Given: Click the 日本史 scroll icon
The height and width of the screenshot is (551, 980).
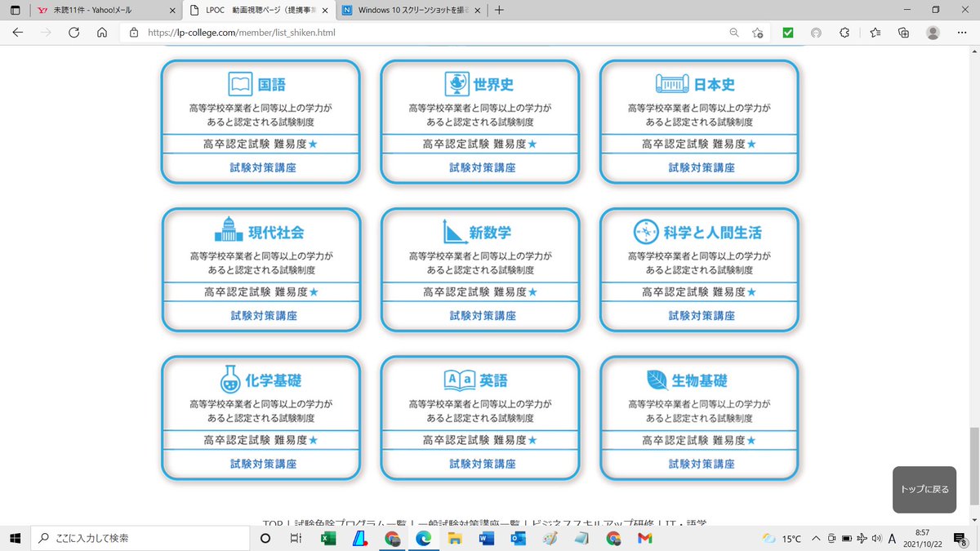Looking at the screenshot, I should pyautogui.click(x=672, y=84).
